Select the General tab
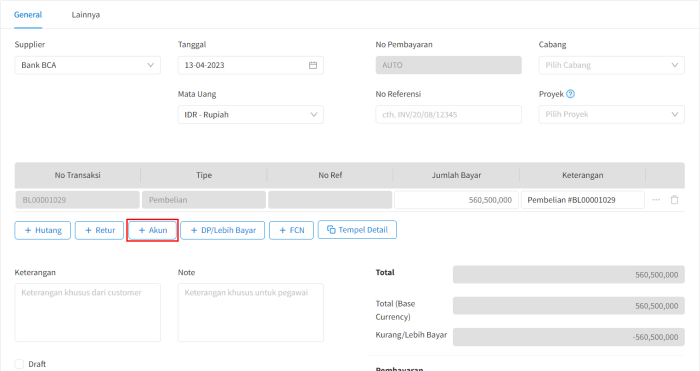The height and width of the screenshot is (371, 700). coord(28,15)
